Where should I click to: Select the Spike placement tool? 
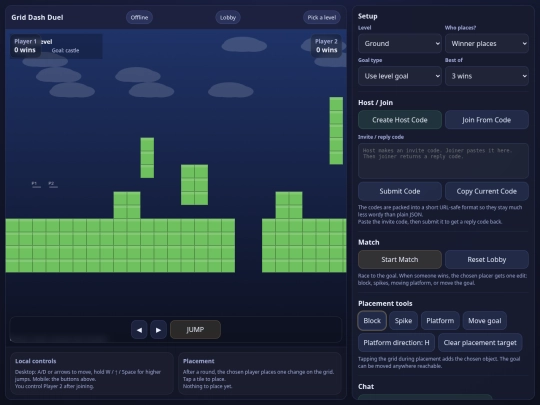pyautogui.click(x=403, y=321)
